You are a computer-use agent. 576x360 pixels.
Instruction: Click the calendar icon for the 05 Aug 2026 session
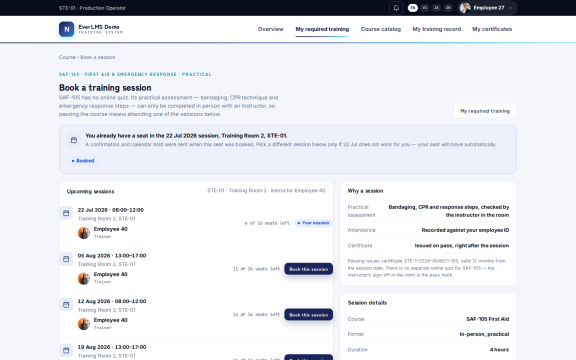[x=66, y=259]
